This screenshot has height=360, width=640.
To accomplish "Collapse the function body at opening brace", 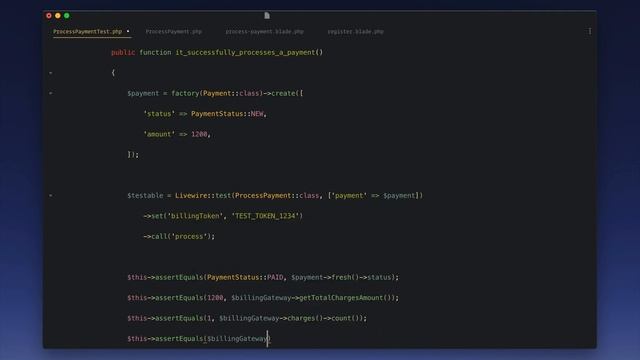I will point(51,73).
